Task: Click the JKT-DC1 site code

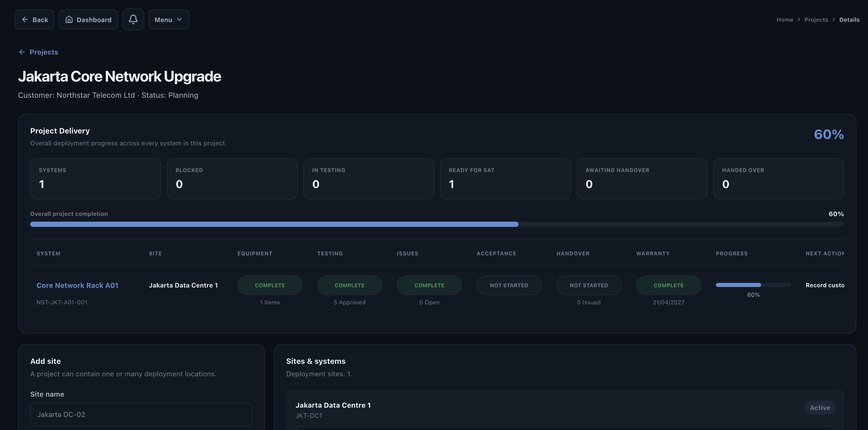Action: [x=309, y=415]
